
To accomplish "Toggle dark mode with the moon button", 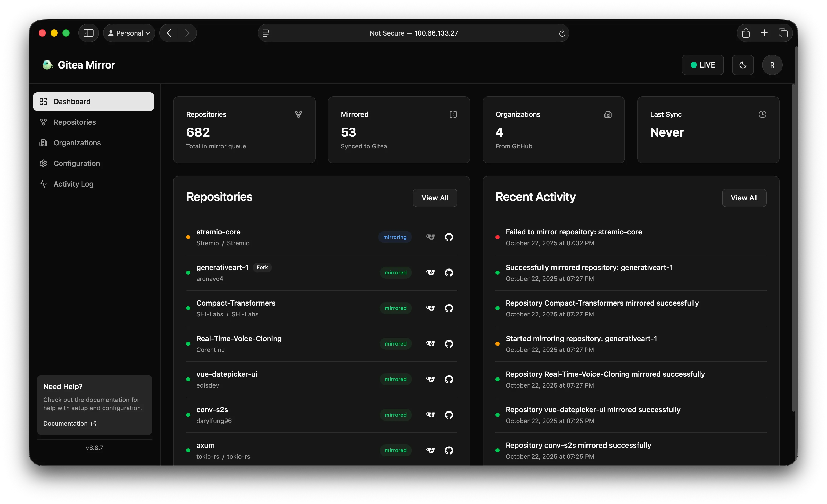I will click(x=743, y=65).
